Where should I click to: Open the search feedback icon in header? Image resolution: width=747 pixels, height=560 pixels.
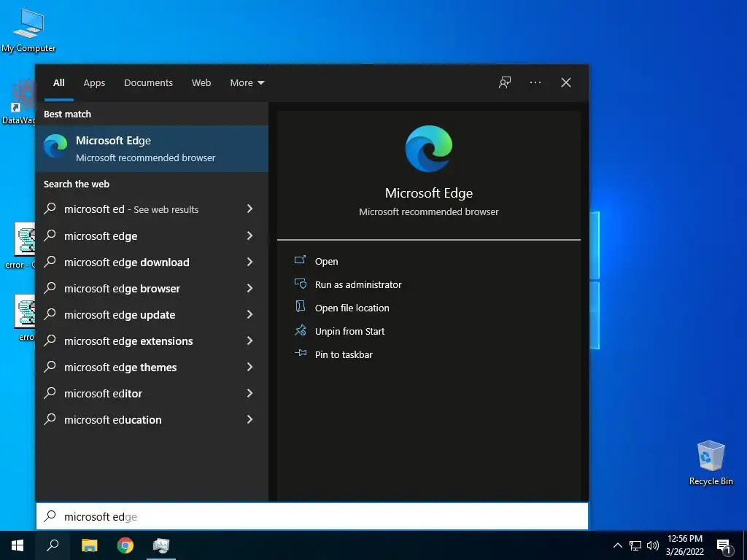click(x=505, y=82)
